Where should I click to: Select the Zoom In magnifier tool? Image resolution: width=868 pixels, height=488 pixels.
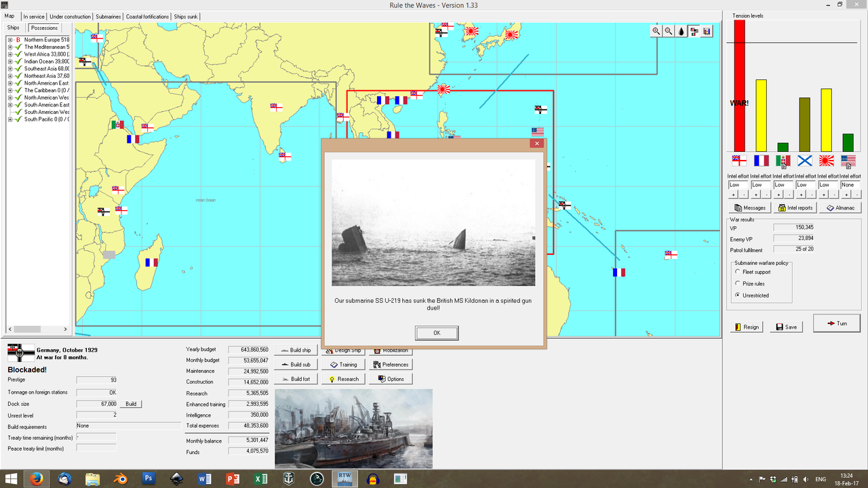[x=655, y=30]
